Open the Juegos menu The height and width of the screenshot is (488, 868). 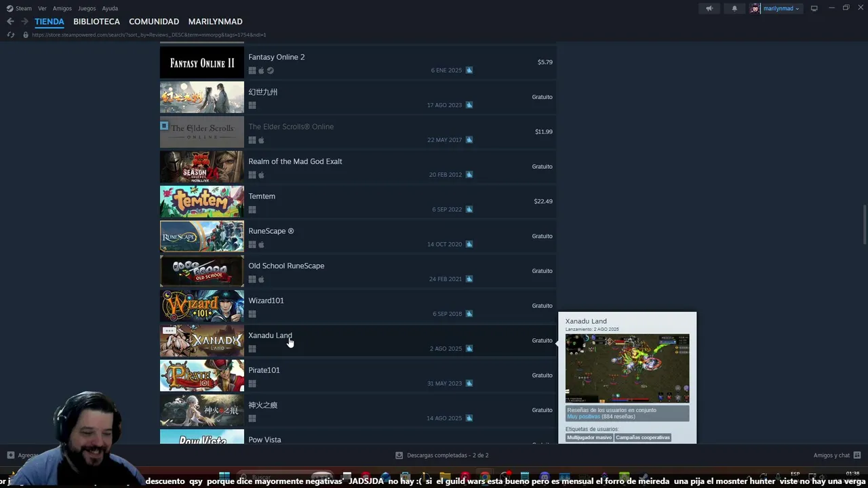click(87, 8)
